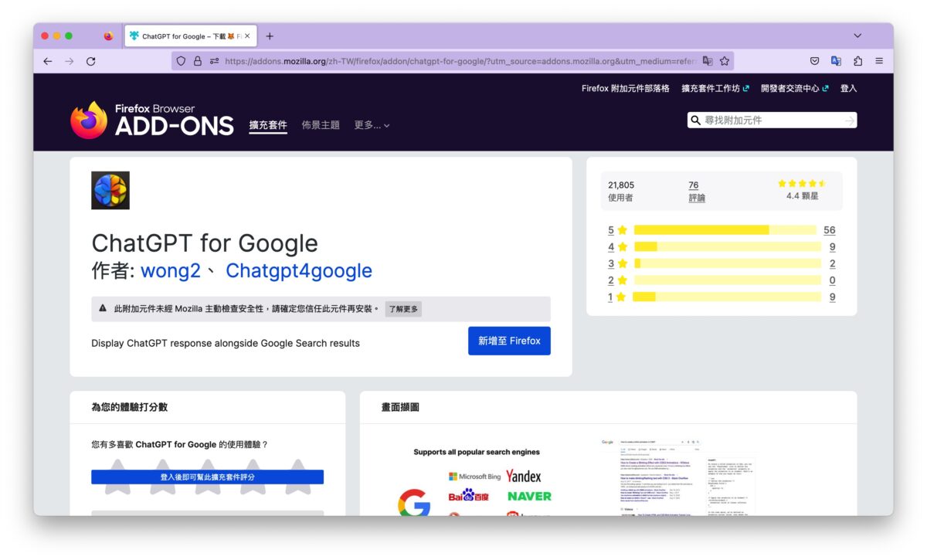The width and height of the screenshot is (927, 560).
Task: Open 開發者交流中心 external link
Action: coord(795,89)
